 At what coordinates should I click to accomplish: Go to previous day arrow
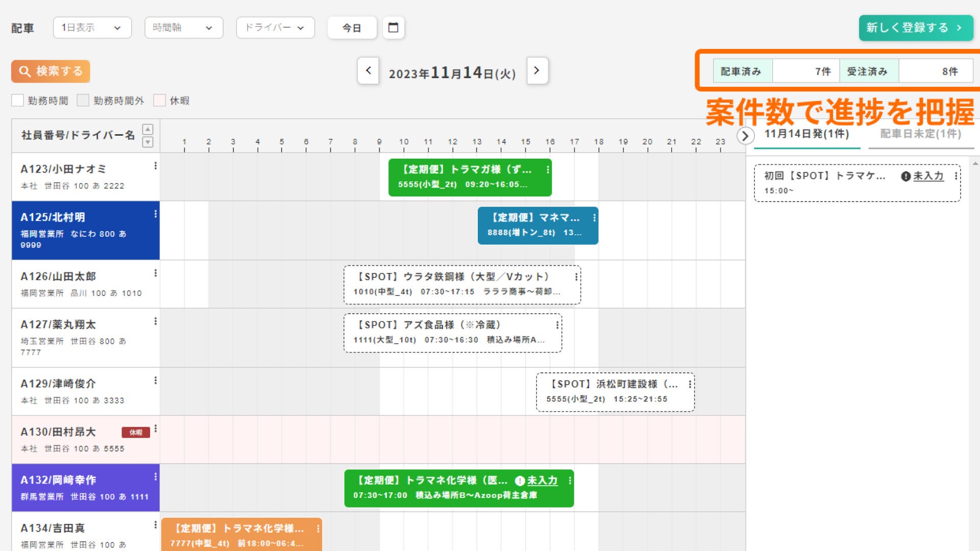click(368, 70)
